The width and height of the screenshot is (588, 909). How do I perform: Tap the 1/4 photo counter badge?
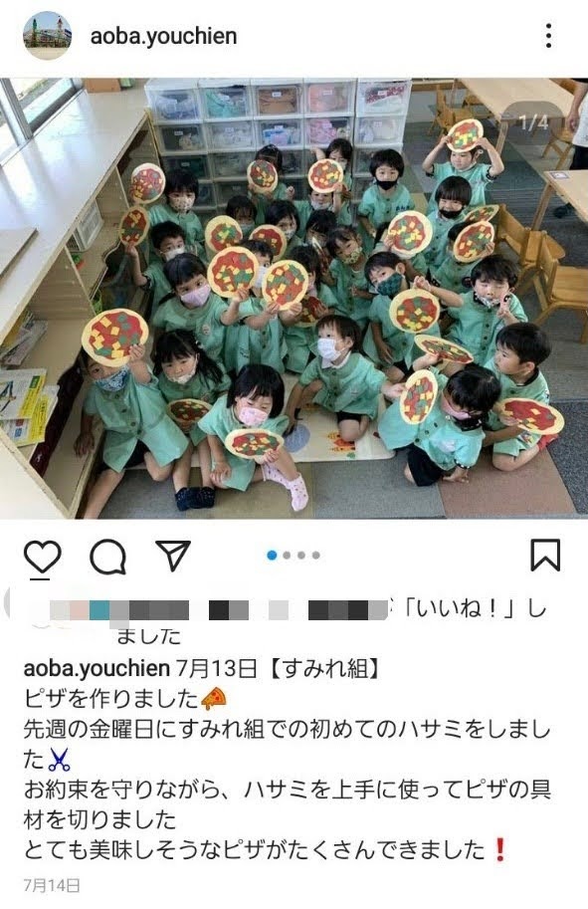click(x=532, y=122)
